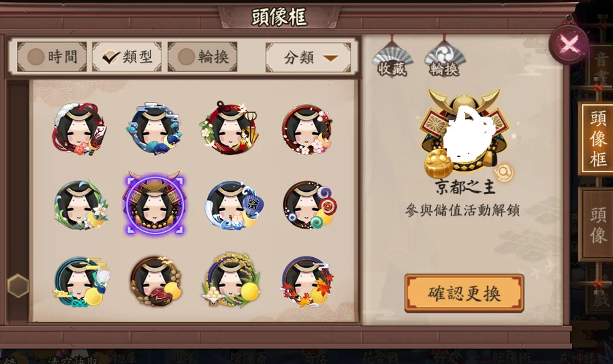Viewport: 613px width, 364px height.
Task: Choose the maple leaves avatar frame
Action: 307,281
